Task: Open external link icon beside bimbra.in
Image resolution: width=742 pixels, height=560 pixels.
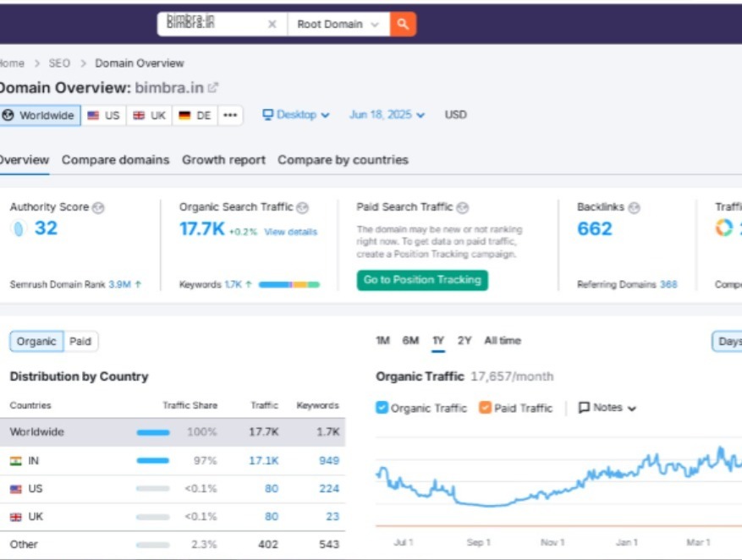Action: pos(213,87)
